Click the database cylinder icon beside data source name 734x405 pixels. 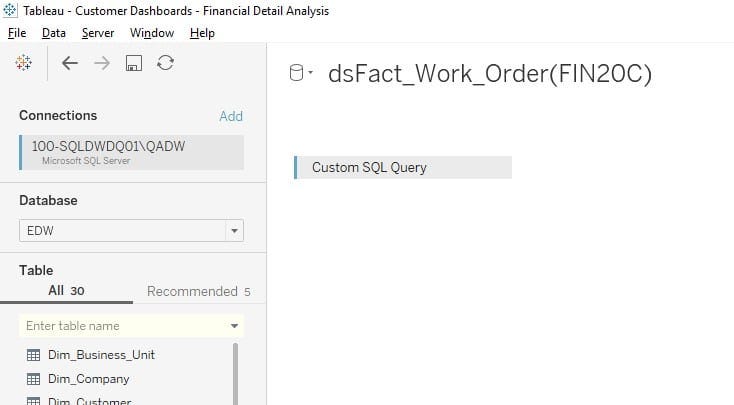click(296, 73)
